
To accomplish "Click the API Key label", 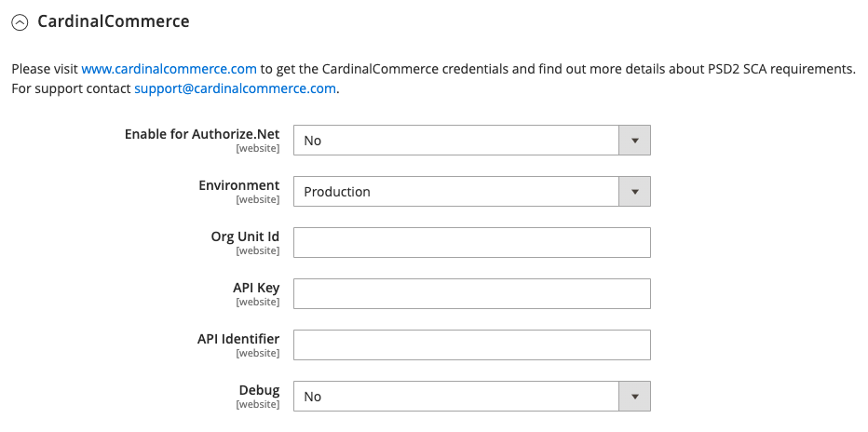I will pyautogui.click(x=256, y=288).
